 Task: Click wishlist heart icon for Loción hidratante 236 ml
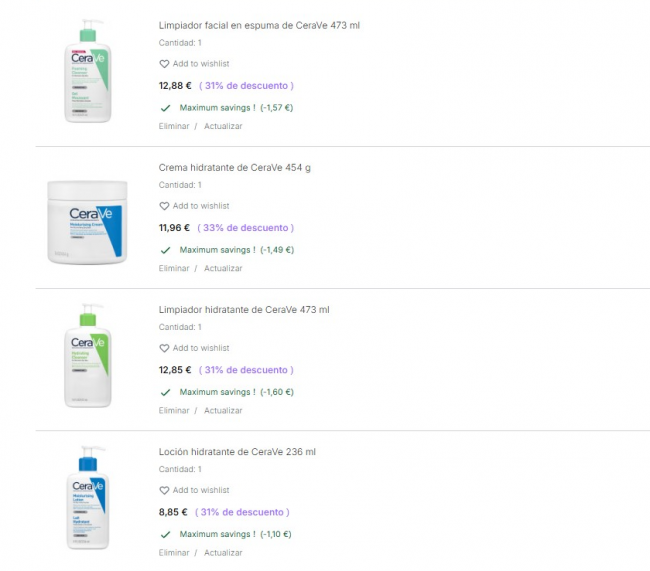[165, 490]
